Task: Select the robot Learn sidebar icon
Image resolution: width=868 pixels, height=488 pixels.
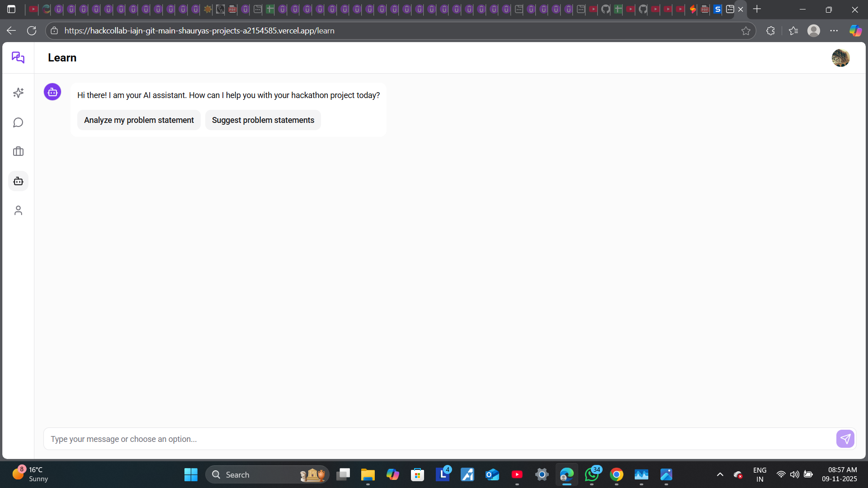Action: point(18,181)
